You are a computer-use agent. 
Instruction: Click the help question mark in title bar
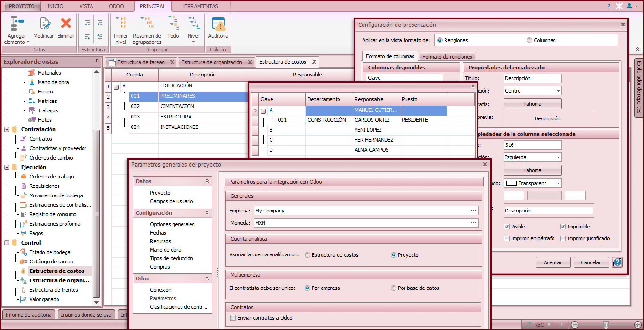609,6
